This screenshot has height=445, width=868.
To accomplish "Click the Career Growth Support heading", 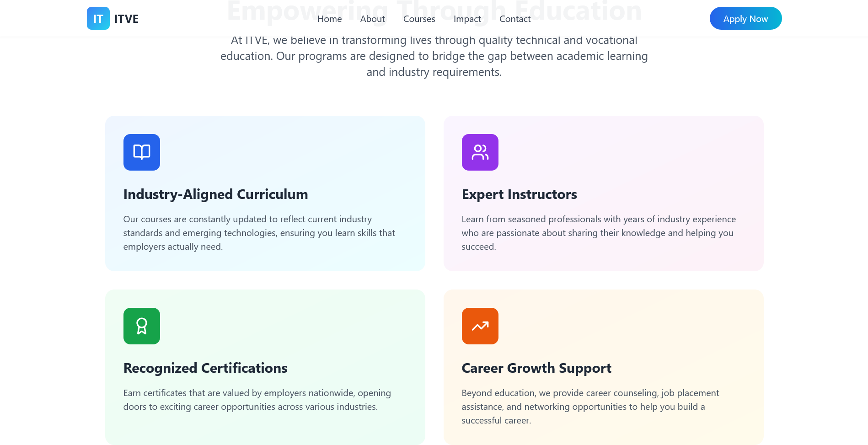I will (536, 368).
